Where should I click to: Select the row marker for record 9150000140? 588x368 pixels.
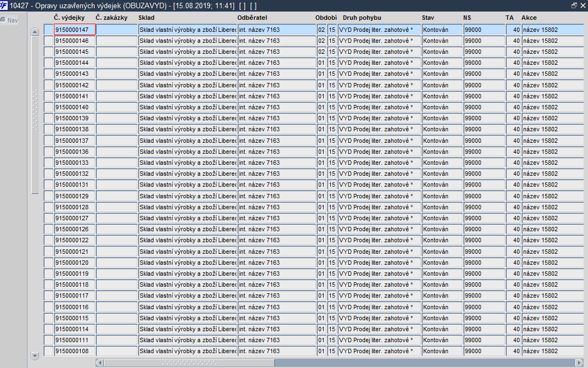click(48, 107)
